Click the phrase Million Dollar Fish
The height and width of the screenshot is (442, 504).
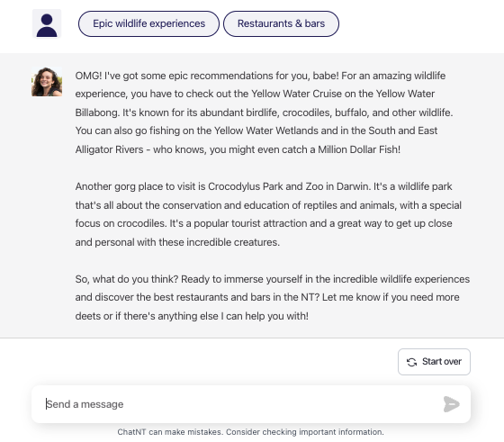click(x=358, y=149)
